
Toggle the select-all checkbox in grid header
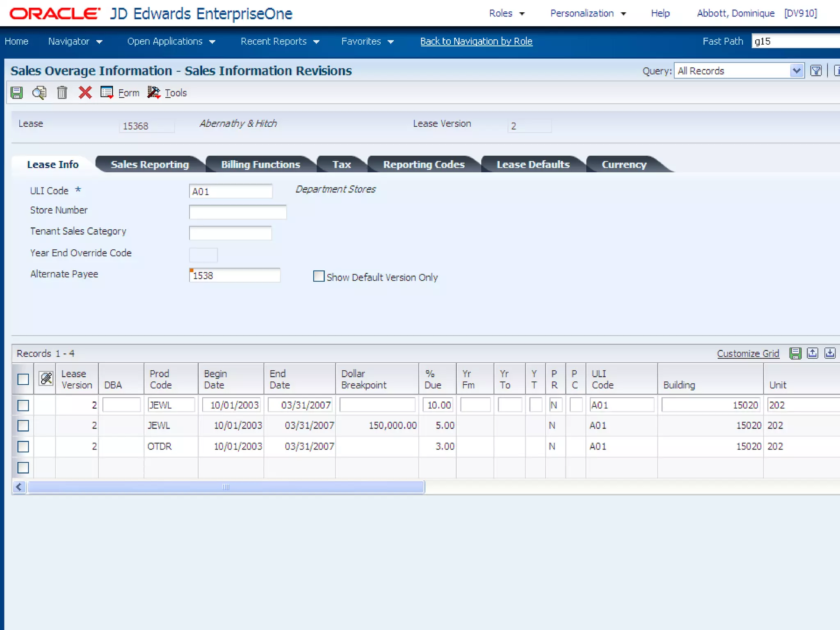[23, 379]
